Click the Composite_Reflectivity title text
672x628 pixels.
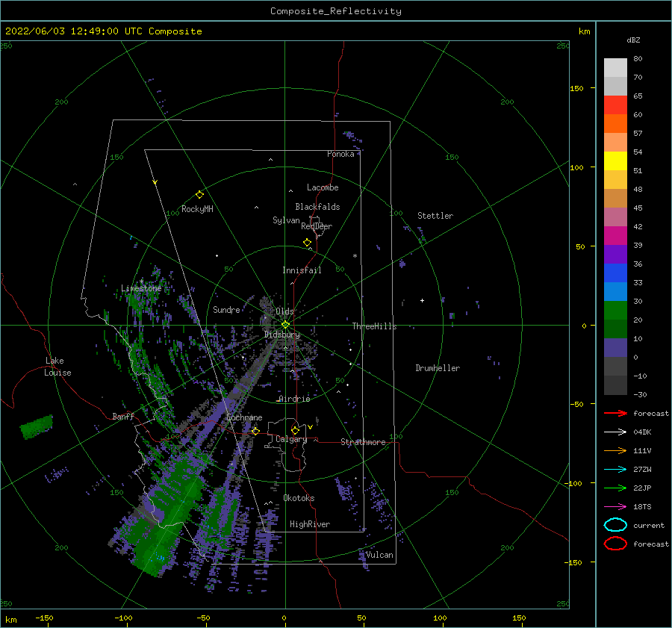(335, 11)
